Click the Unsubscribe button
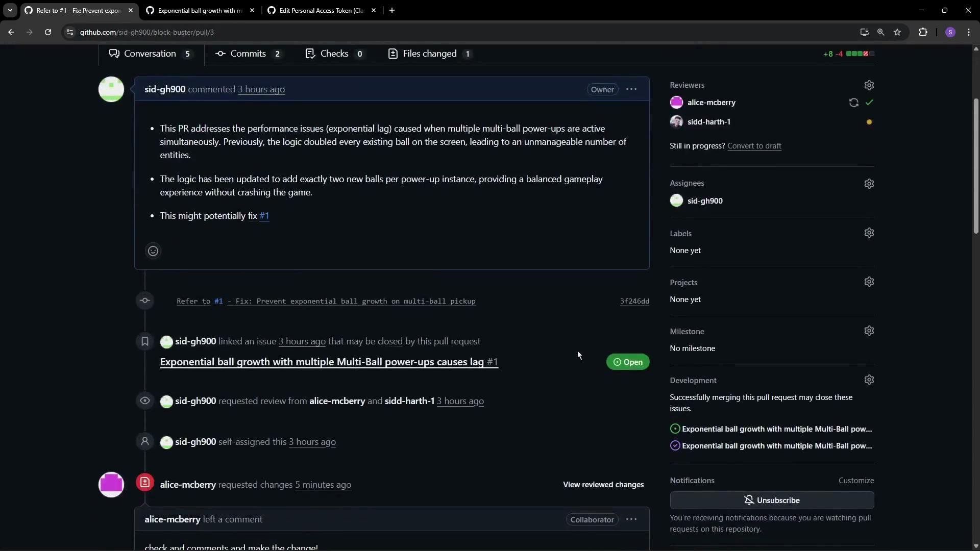This screenshot has width=980, height=551. coord(772,500)
